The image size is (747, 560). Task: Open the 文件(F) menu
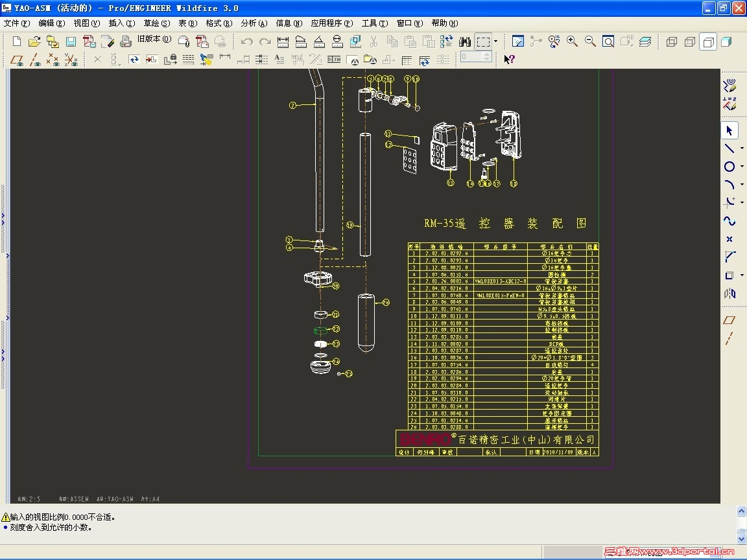17,23
